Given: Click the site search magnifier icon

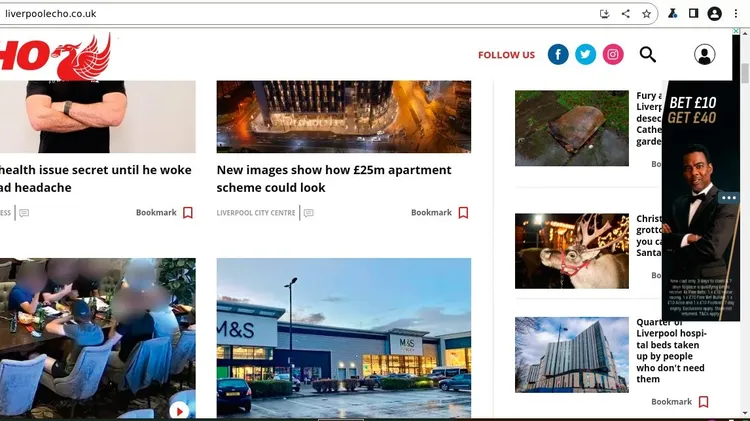Looking at the screenshot, I should pyautogui.click(x=648, y=55).
